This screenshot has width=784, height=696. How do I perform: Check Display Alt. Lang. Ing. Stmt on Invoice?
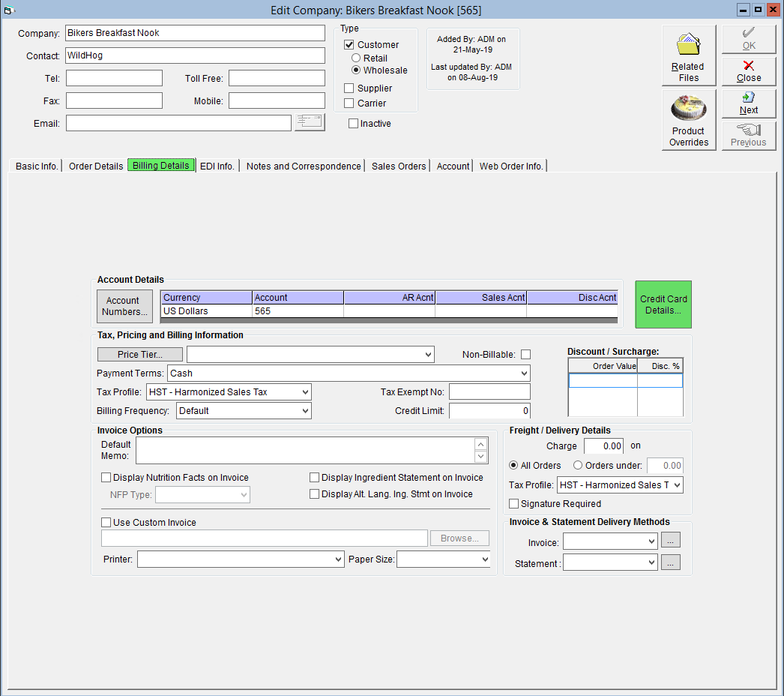pos(315,493)
